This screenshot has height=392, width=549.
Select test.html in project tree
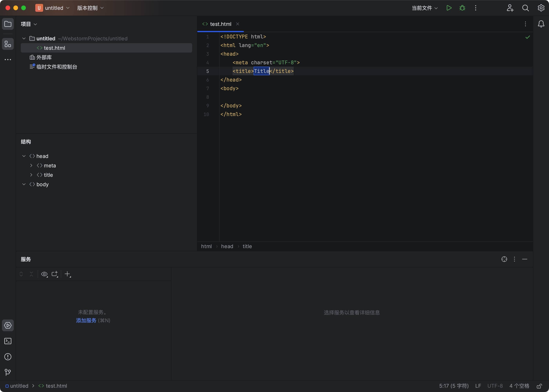point(106,48)
